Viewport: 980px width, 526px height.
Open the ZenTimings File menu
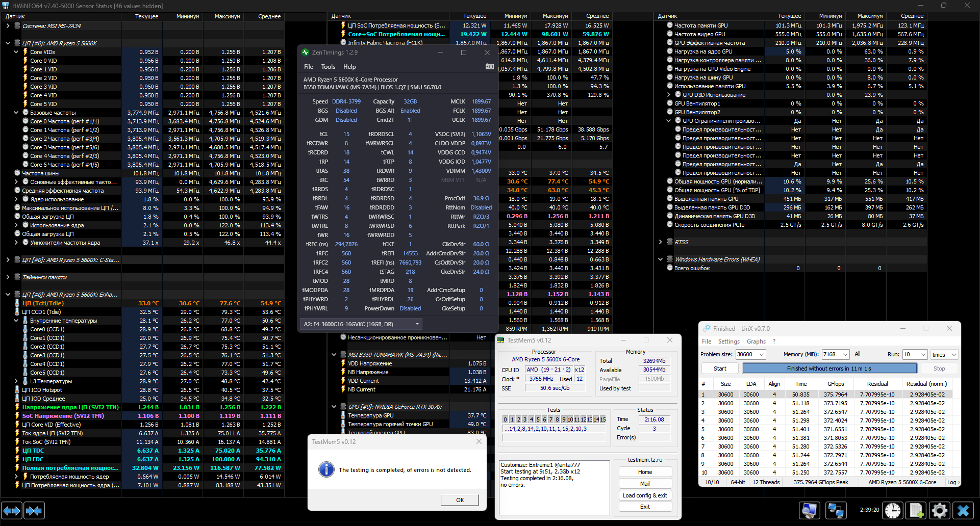click(309, 67)
